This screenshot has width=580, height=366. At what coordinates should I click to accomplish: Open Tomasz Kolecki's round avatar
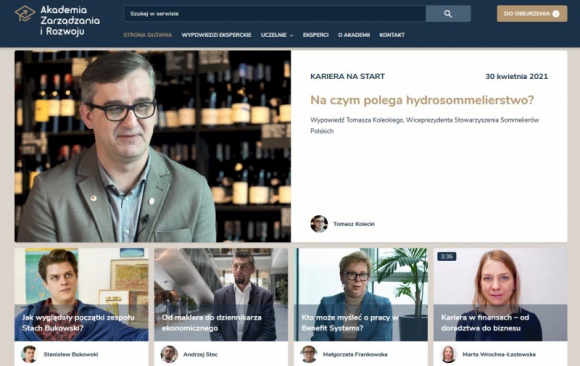tap(319, 224)
